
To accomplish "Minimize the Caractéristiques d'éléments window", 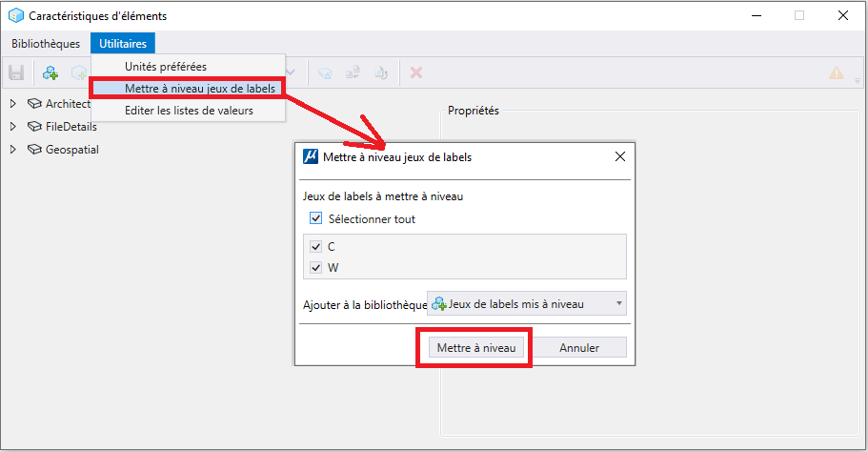I will coord(757,15).
